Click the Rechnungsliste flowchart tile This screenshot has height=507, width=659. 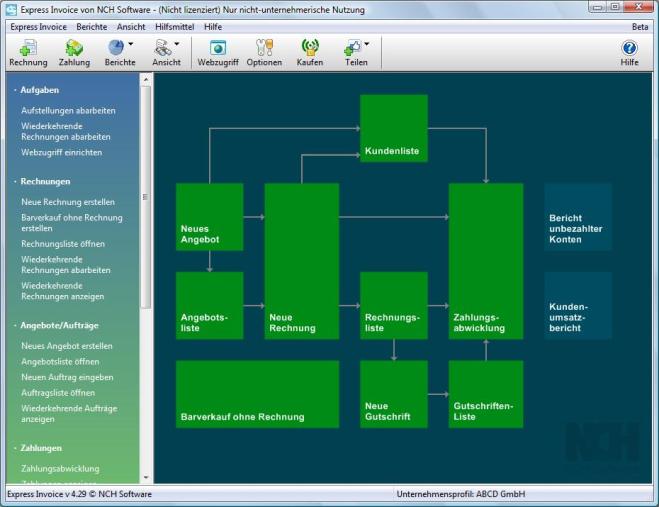(x=394, y=306)
